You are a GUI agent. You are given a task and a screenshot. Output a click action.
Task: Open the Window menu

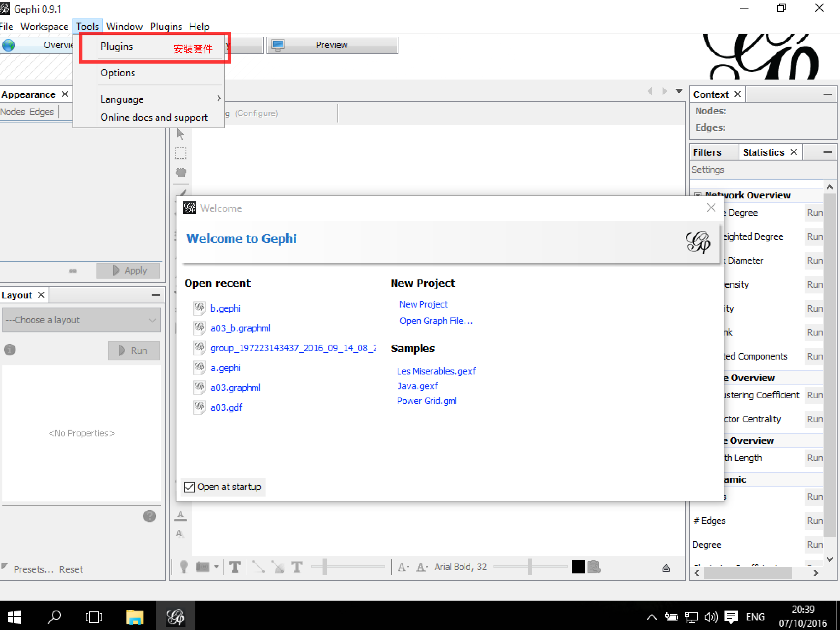tap(124, 27)
